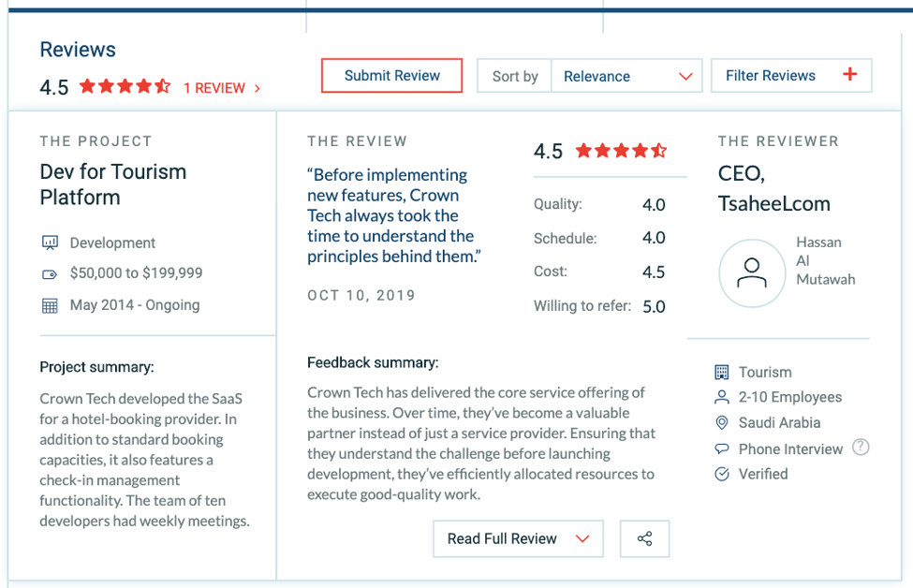913x588 pixels.
Task: Click the Tourism industry building icon
Action: [721, 372]
